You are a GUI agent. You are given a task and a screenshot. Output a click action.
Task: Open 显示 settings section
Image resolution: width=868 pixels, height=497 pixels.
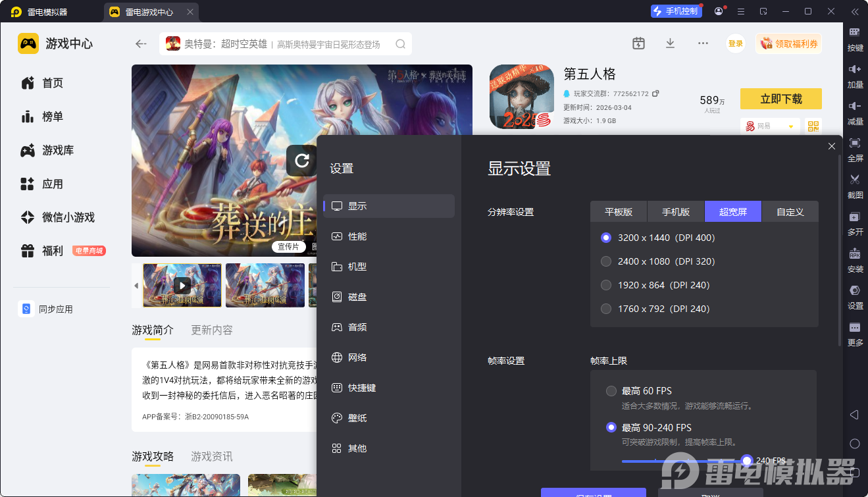[x=389, y=206]
